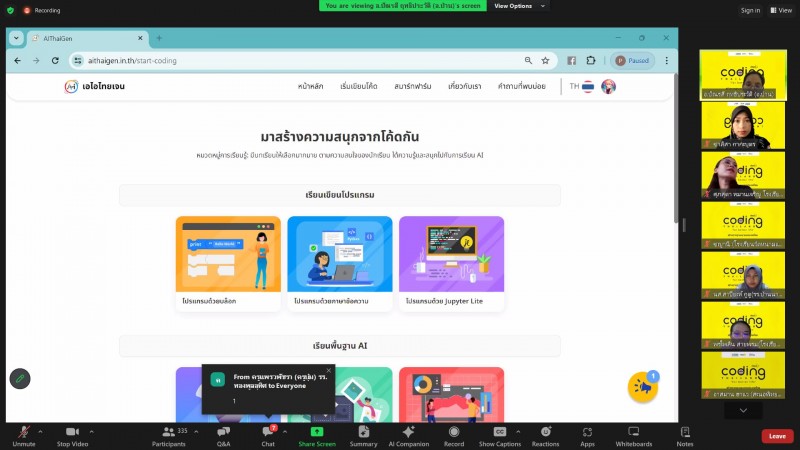
Task: Click the Paused profile button
Action: point(632,61)
